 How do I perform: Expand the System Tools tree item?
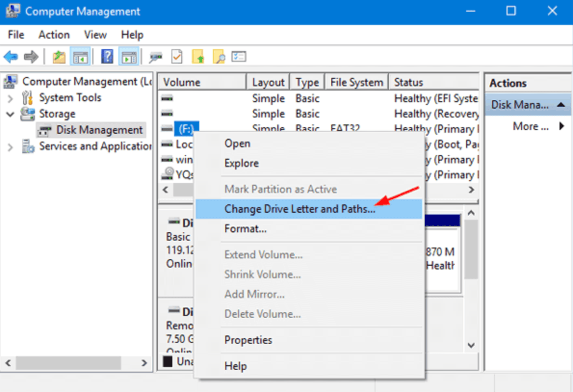pyautogui.click(x=11, y=97)
